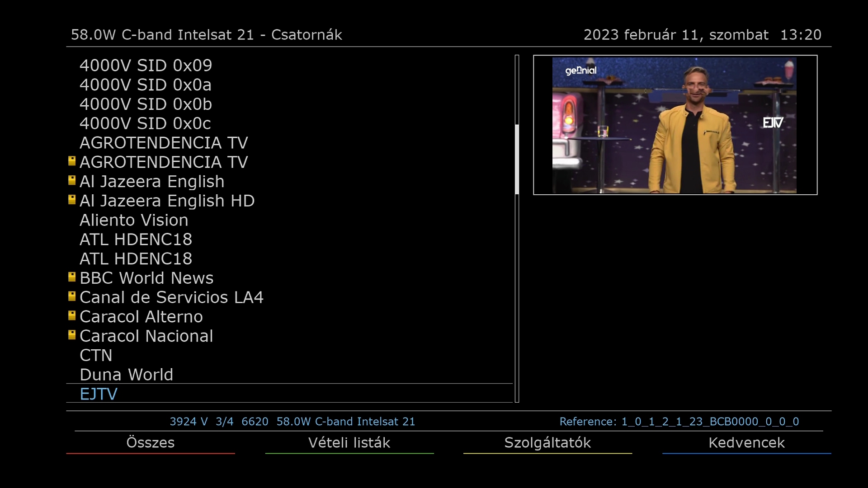Select channel 4000V SID 0x0a
Image resolution: width=868 pixels, height=488 pixels.
pos(289,85)
